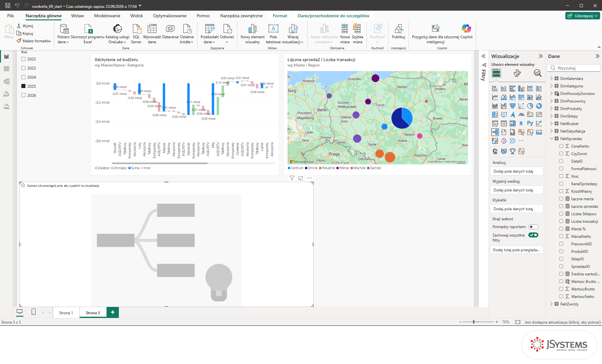Get more visuals ellipsis icon

tap(521, 141)
